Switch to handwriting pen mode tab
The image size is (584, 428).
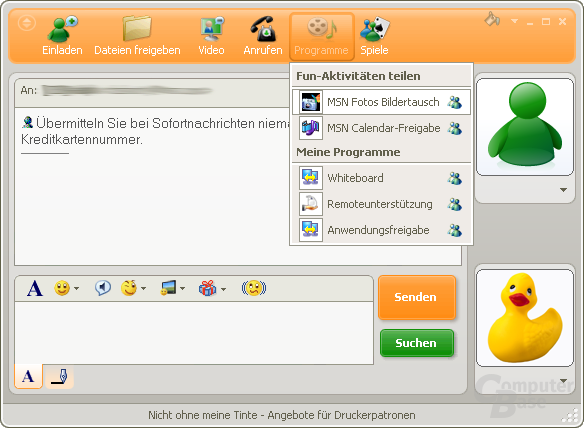[59, 377]
